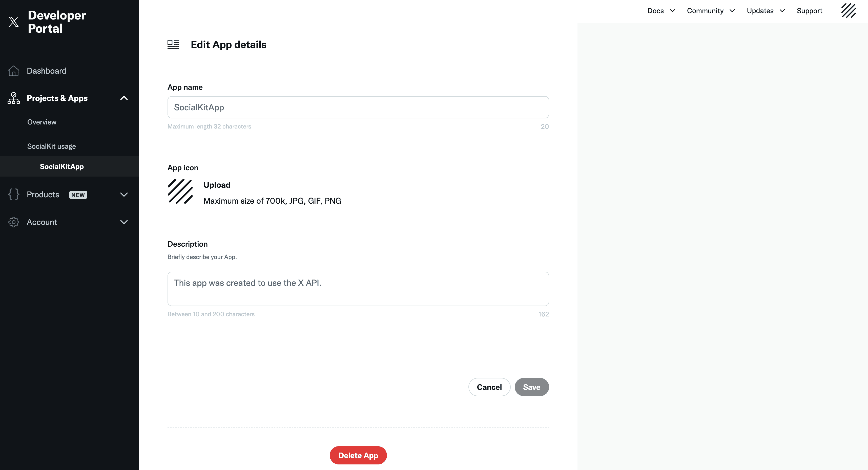The image size is (868, 470).
Task: Collapse the Projects & Apps section chevron
Action: coord(124,98)
